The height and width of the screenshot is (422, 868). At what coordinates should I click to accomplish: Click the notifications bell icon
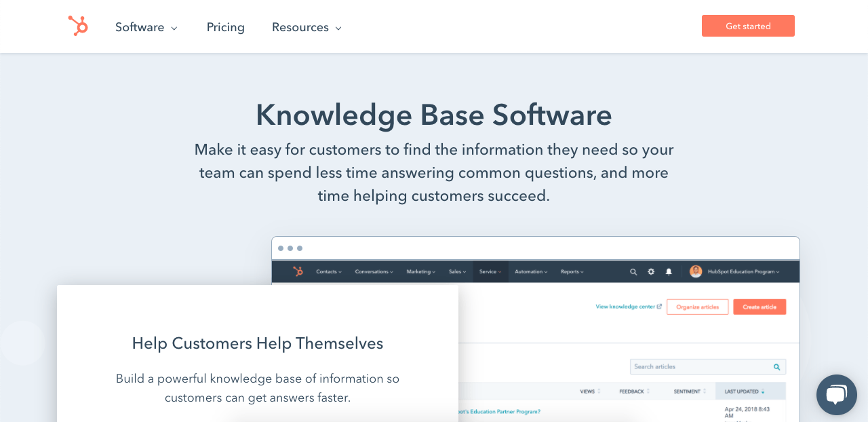669,271
